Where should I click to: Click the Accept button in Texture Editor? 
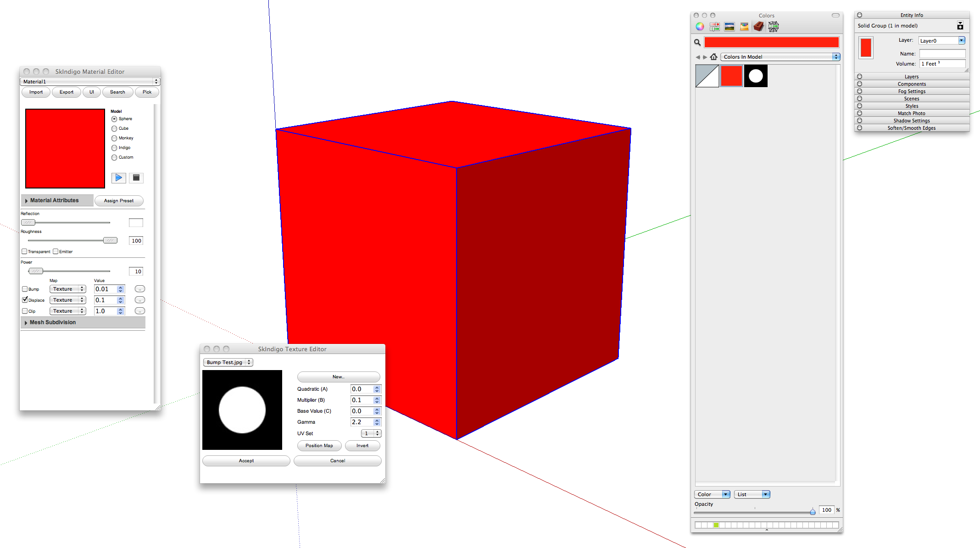click(x=246, y=460)
